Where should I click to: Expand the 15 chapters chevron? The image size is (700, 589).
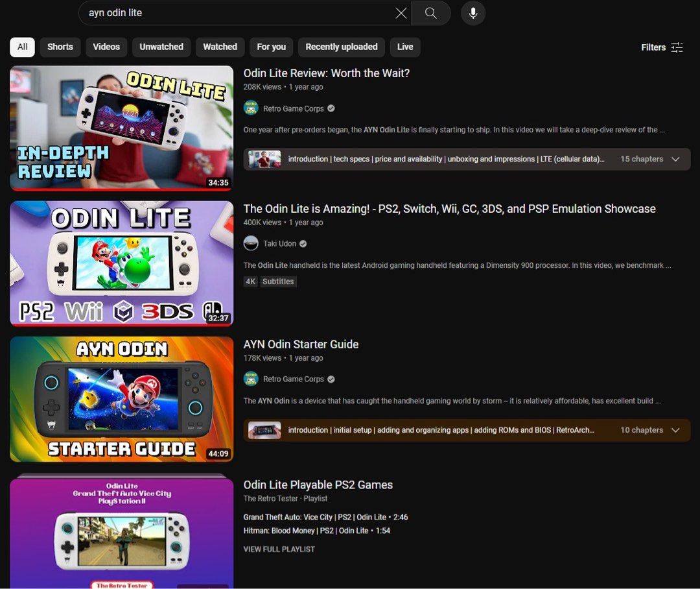[x=675, y=159]
